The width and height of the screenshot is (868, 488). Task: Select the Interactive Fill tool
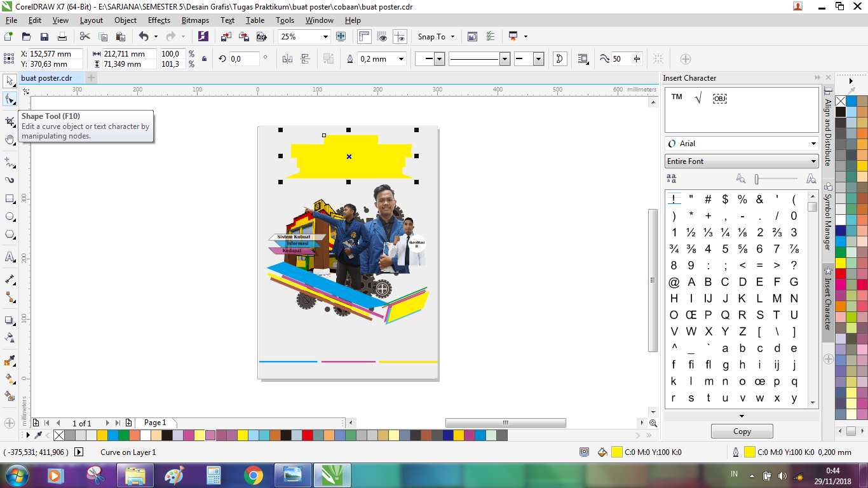[x=10, y=379]
